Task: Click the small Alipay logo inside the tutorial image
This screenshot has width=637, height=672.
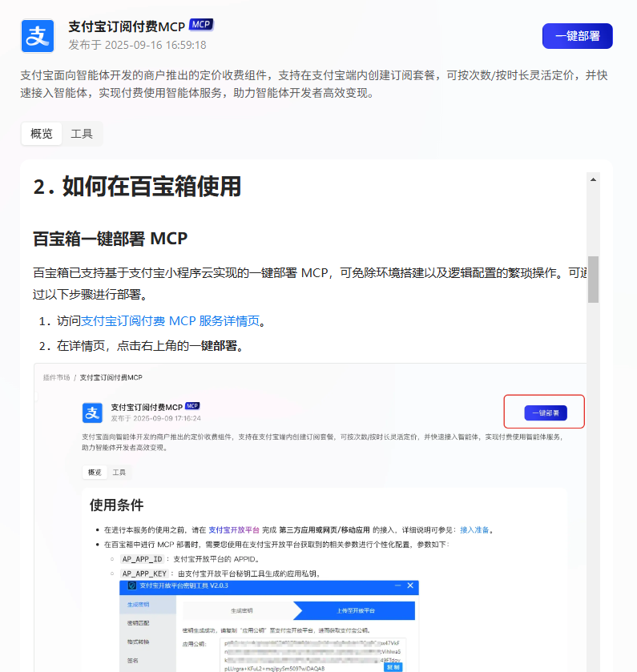Action: 93,412
